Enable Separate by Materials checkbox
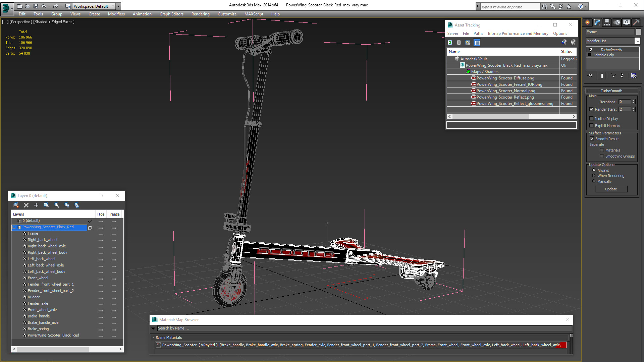The width and height of the screenshot is (644, 362). click(x=602, y=150)
